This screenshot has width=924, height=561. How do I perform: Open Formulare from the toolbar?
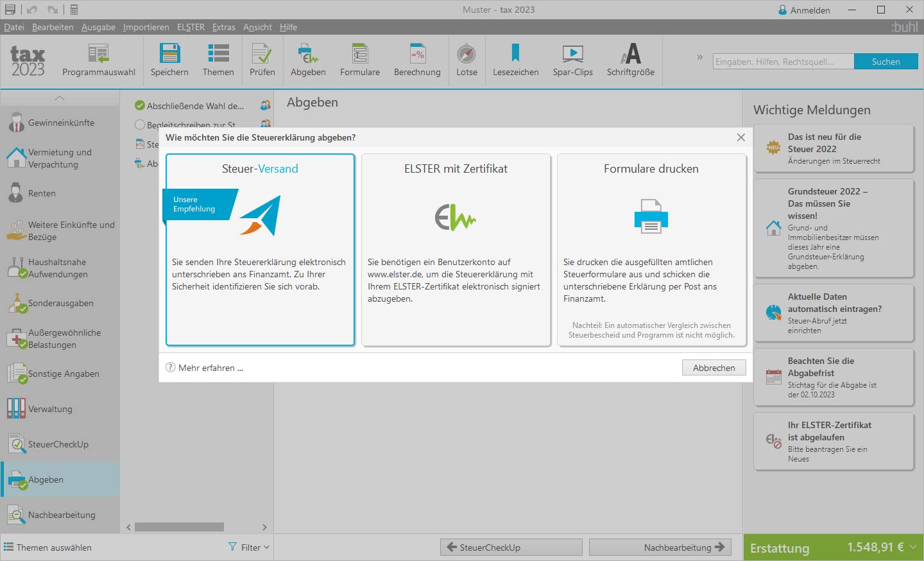pyautogui.click(x=360, y=60)
